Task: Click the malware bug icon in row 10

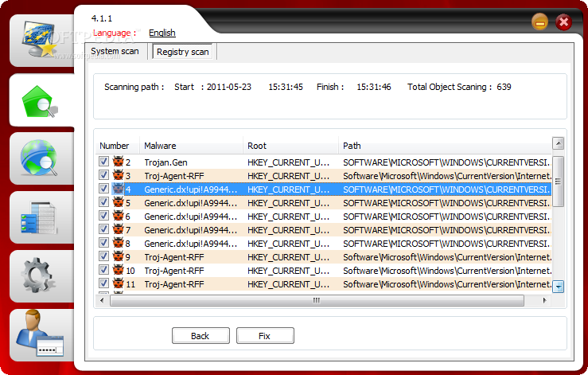Action: (x=118, y=270)
